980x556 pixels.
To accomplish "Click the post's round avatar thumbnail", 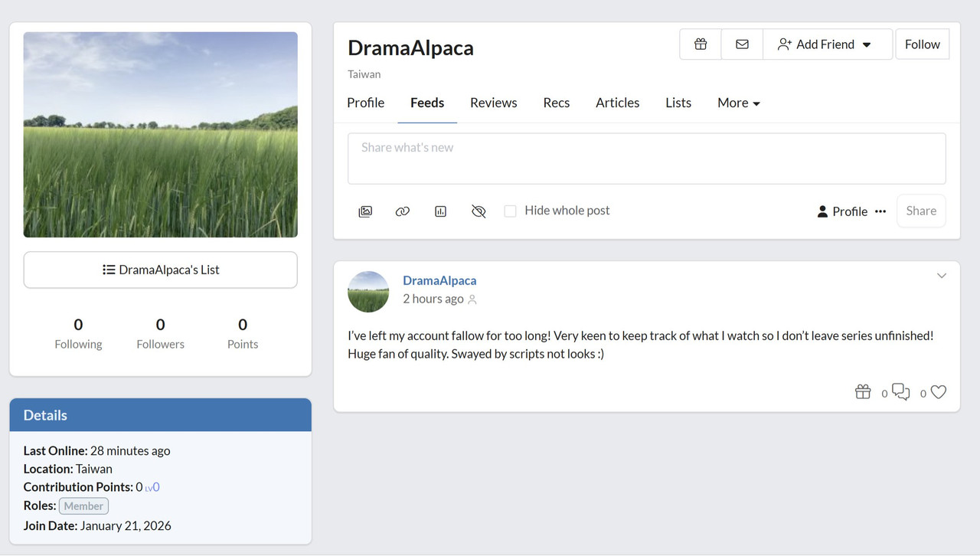I will (368, 292).
